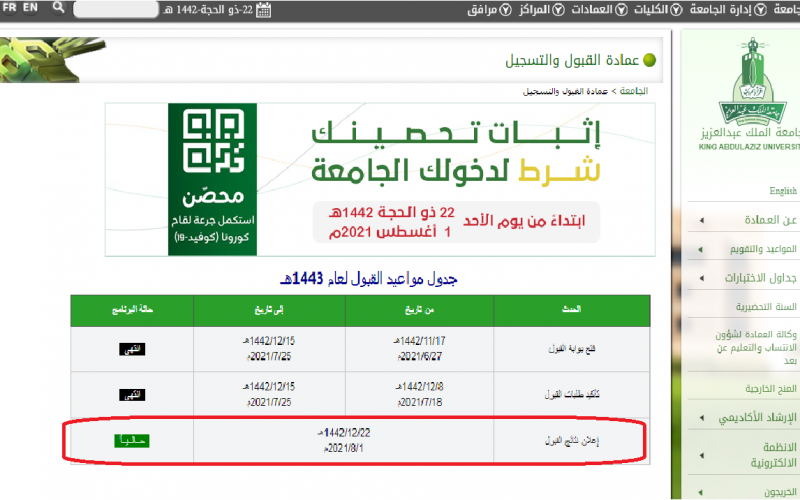This screenshot has height=500, width=800.
Task: Click the الحدث column header
Action: tap(571, 309)
